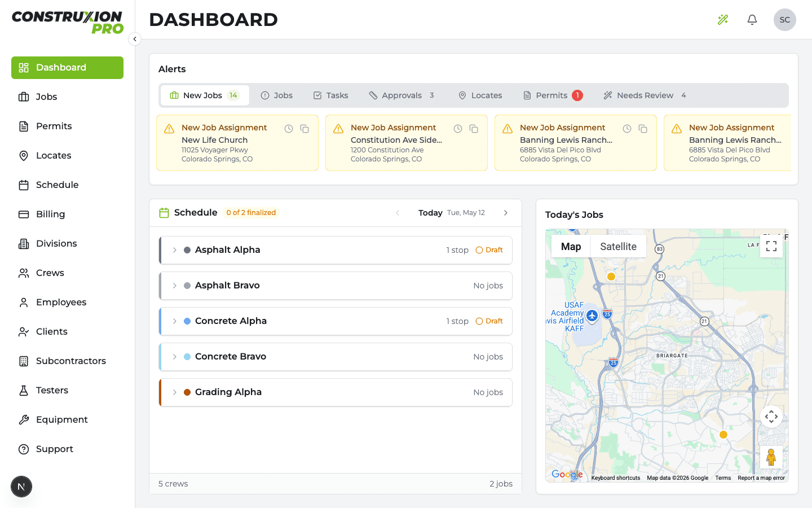Go to Equipment in the sidebar

[x=67, y=420]
